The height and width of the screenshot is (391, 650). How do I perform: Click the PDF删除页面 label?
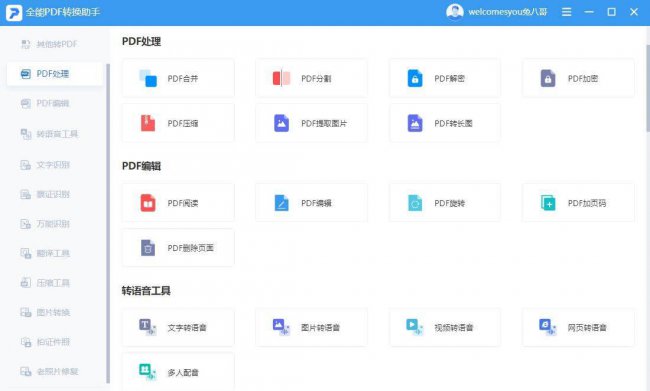pos(191,248)
